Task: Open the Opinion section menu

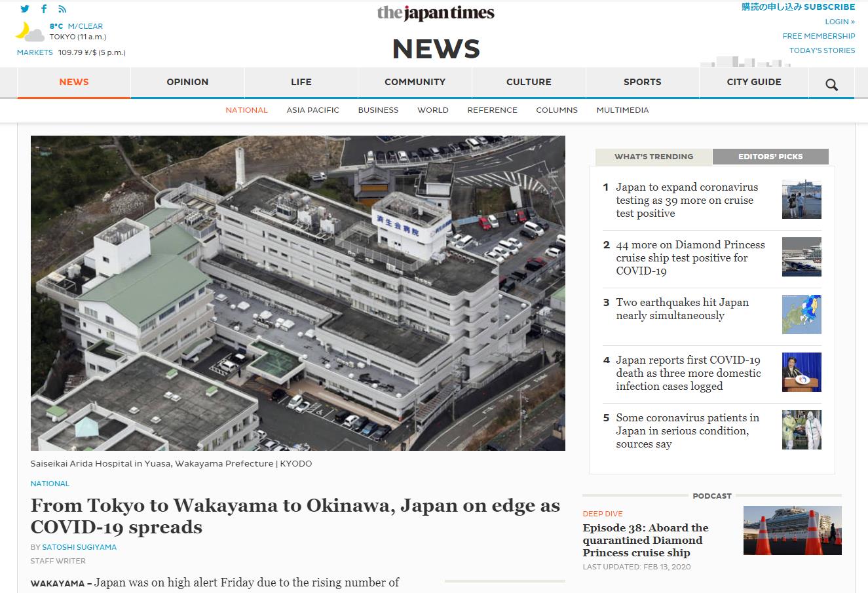Action: coord(187,82)
